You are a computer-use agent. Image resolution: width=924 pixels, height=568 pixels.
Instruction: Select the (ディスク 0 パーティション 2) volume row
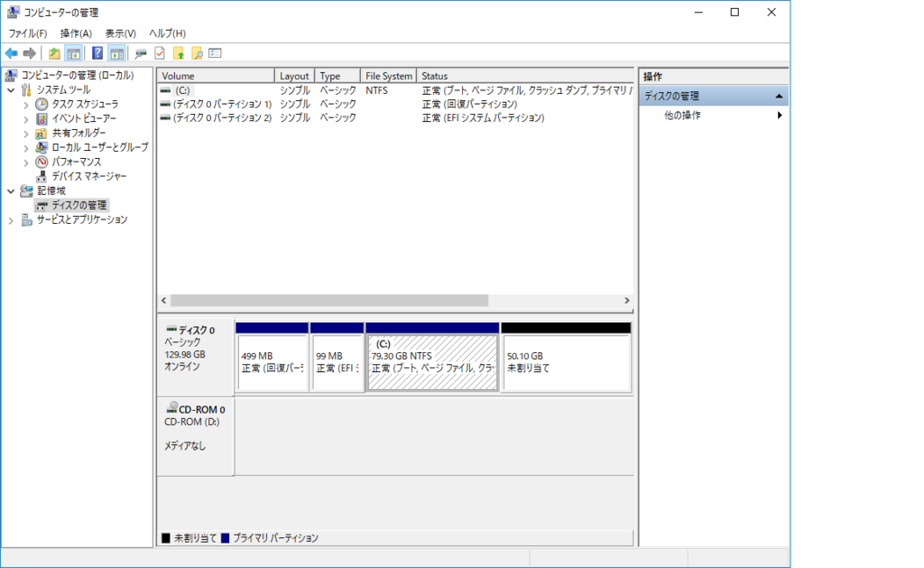click(x=395, y=117)
